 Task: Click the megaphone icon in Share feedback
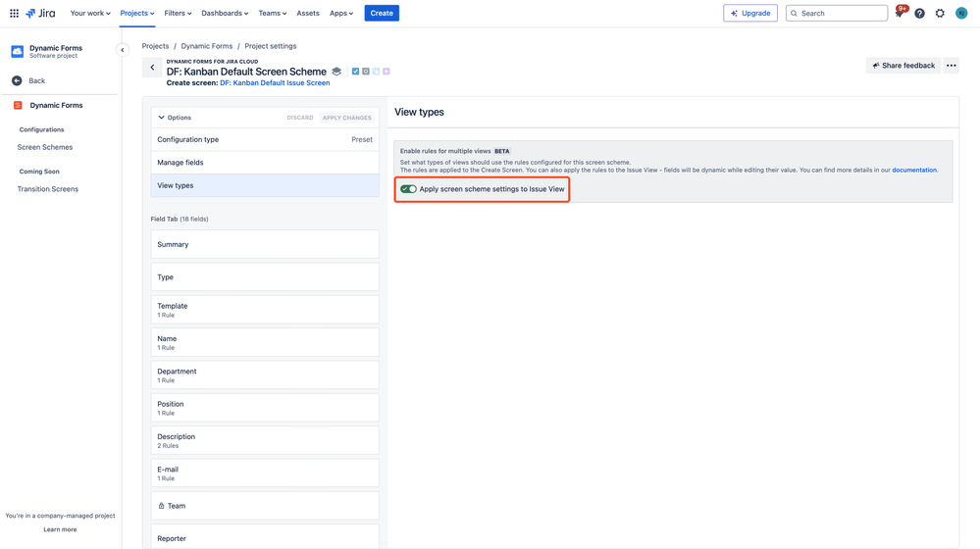click(x=876, y=66)
